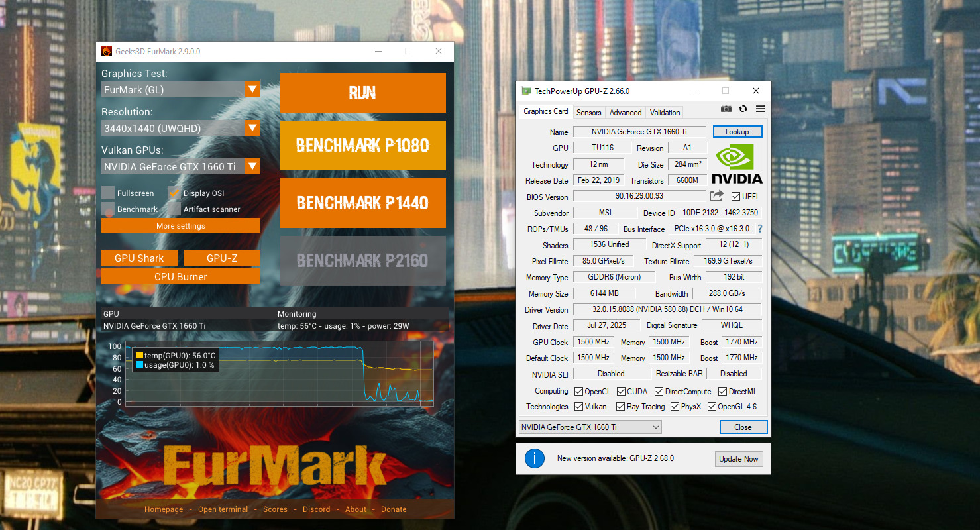
Task: Click the GPU-Z screenshot camera icon
Action: click(x=726, y=109)
